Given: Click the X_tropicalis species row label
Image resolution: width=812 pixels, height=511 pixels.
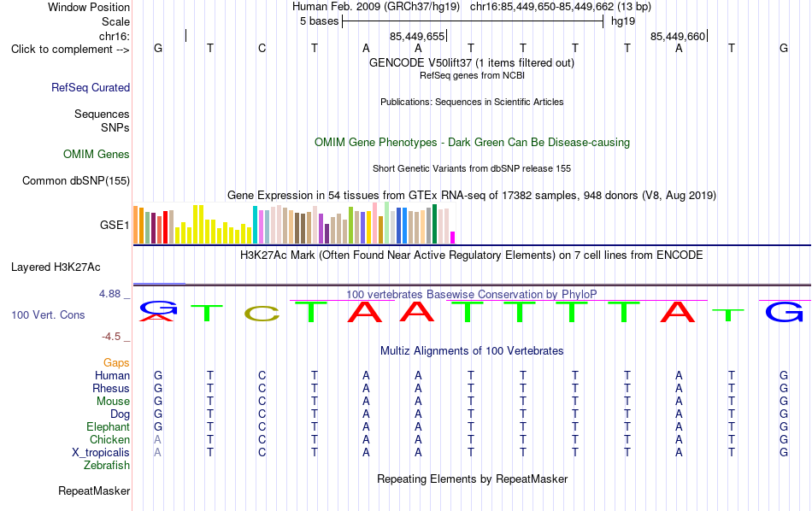Looking at the screenshot, I should pyautogui.click(x=101, y=453).
